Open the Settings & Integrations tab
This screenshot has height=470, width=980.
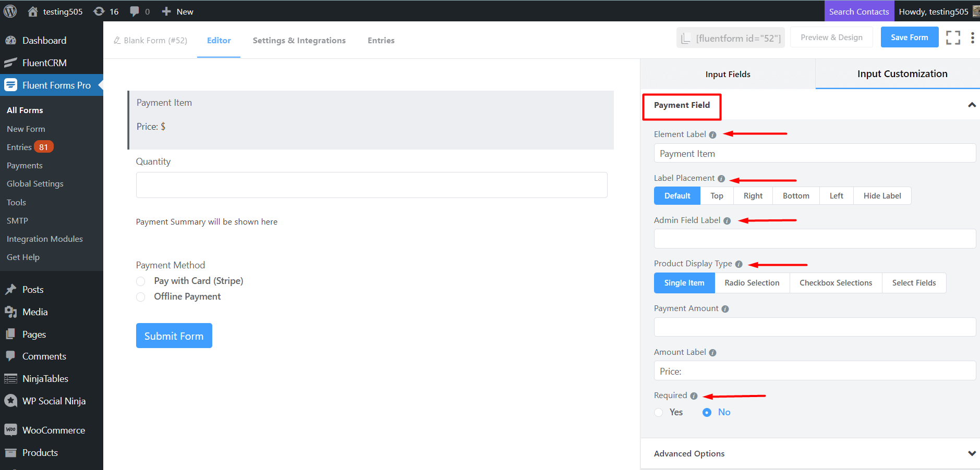(299, 41)
